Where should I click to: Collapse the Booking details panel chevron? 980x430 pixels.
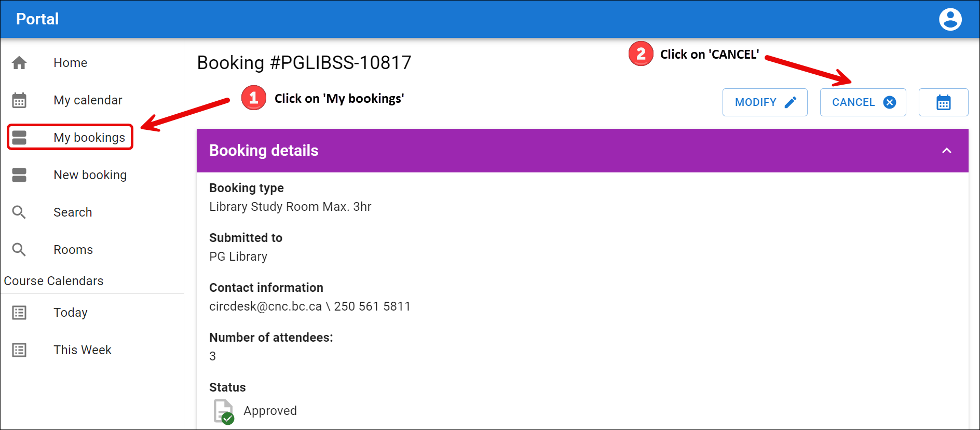[946, 151]
